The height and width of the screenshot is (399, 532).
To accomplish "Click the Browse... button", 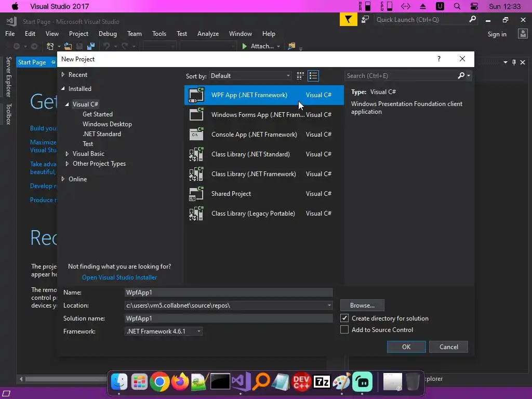I will (x=362, y=305).
